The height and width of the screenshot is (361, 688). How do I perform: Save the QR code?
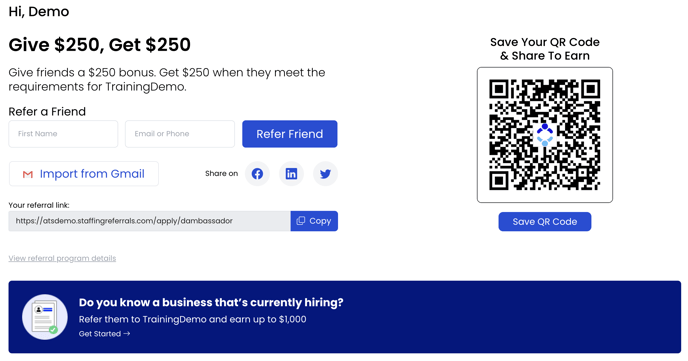pos(545,222)
